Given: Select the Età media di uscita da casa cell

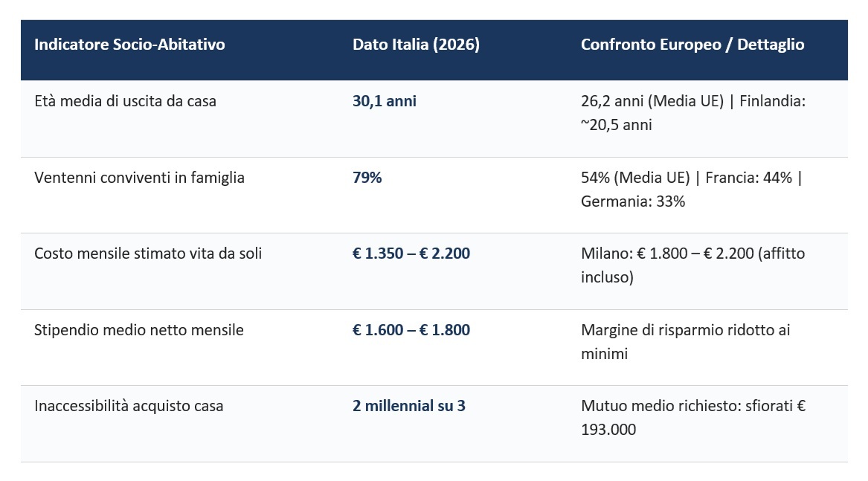Looking at the screenshot, I should pos(125,101).
